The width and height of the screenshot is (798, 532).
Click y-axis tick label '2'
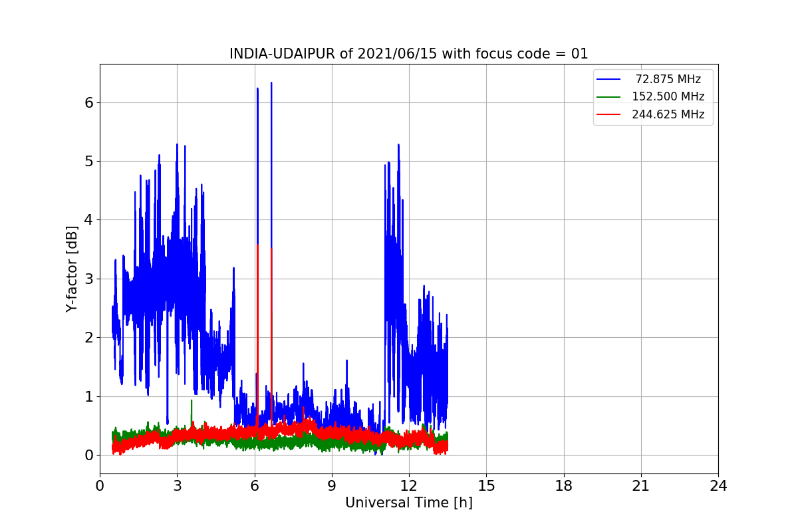click(88, 337)
